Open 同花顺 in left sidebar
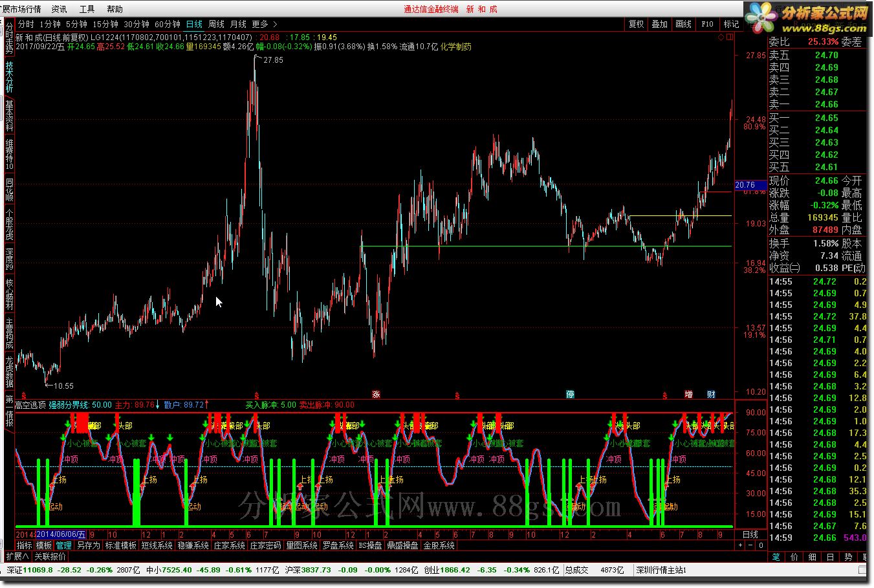Viewport: 874px width, 588px height. (x=9, y=190)
